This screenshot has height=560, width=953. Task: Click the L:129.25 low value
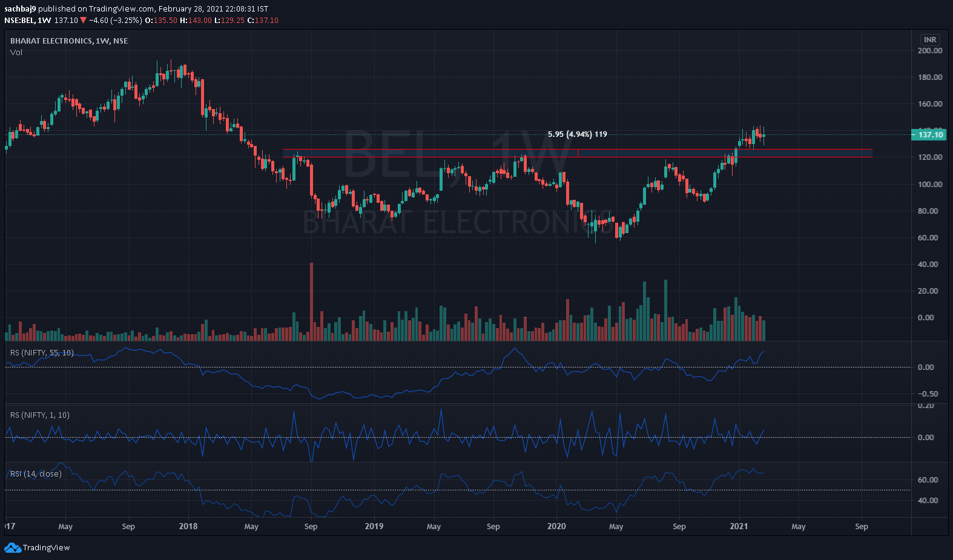pos(229,20)
